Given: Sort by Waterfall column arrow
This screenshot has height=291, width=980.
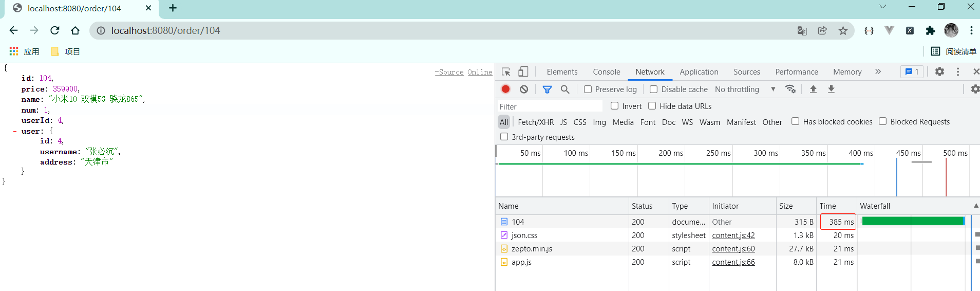Looking at the screenshot, I should click(976, 206).
